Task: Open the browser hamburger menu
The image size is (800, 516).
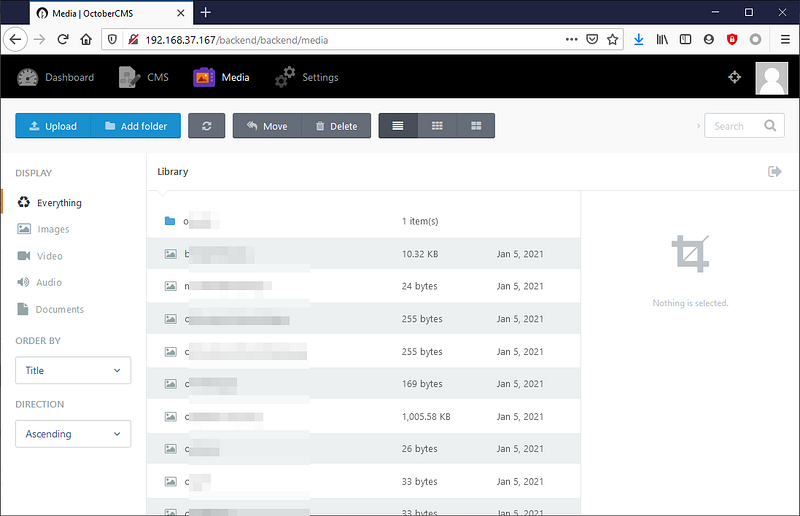Action: [785, 39]
